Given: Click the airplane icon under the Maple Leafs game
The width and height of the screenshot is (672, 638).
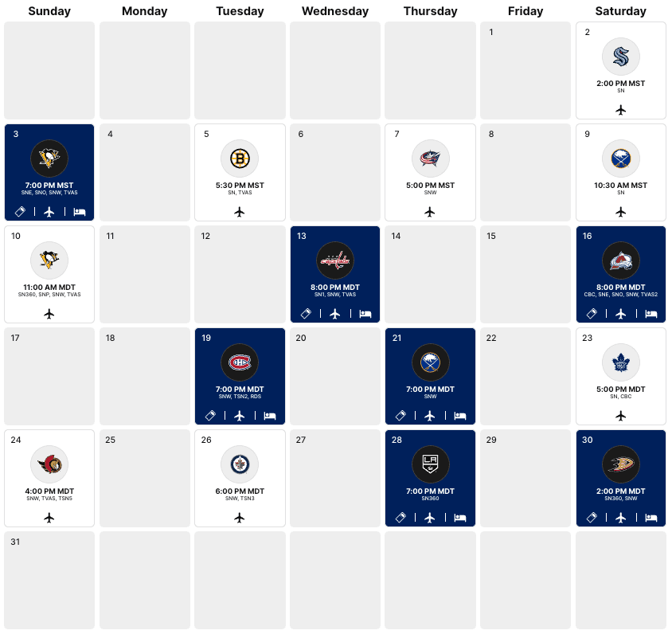Looking at the screenshot, I should point(621,416).
